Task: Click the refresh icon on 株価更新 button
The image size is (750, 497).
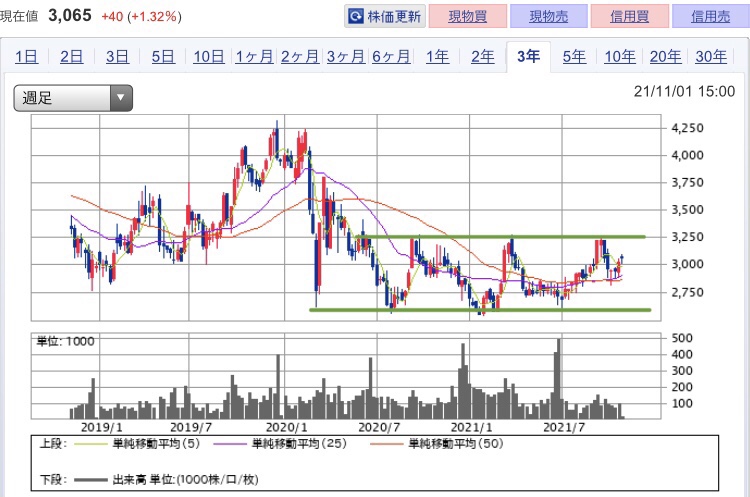Action: pos(356,17)
